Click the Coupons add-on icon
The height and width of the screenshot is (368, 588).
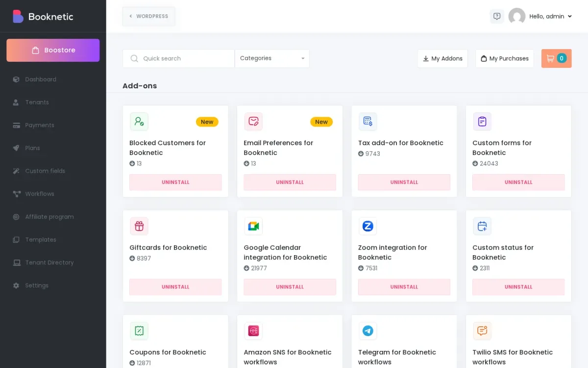click(x=139, y=331)
